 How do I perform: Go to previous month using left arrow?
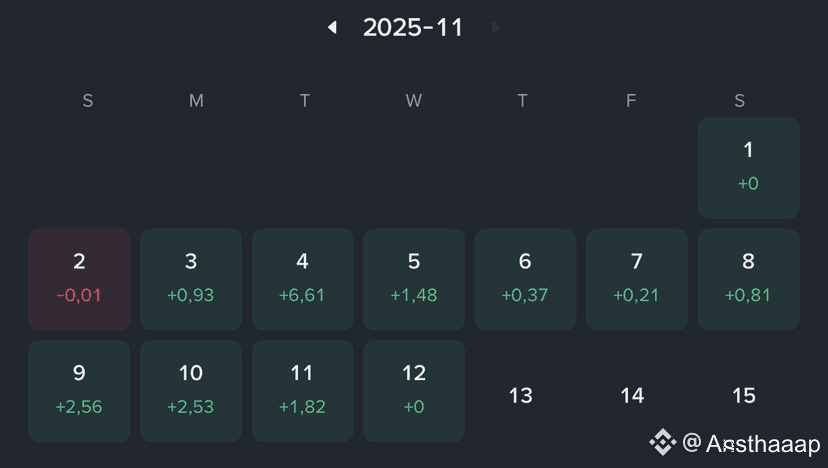pyautogui.click(x=332, y=27)
